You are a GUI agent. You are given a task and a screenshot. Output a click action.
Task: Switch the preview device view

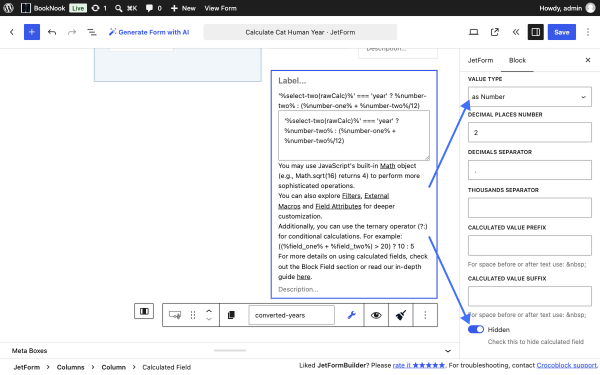[x=474, y=32]
